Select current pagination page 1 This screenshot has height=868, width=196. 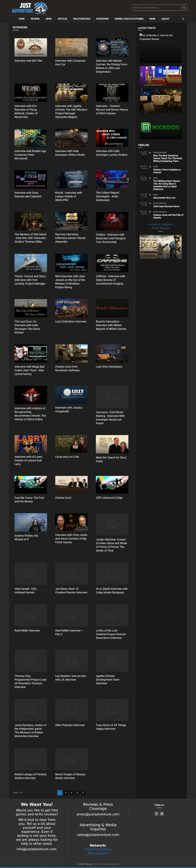coord(60,793)
